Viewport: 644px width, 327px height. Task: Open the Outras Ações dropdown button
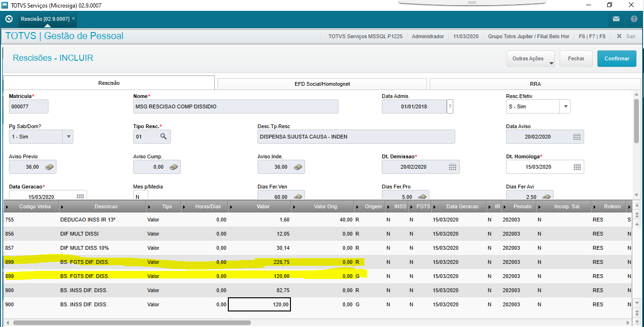click(x=531, y=59)
